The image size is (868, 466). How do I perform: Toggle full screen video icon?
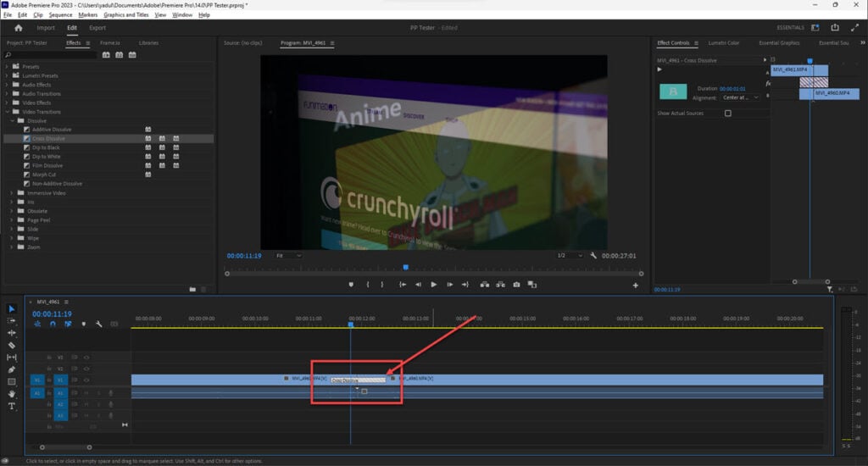[x=854, y=28]
